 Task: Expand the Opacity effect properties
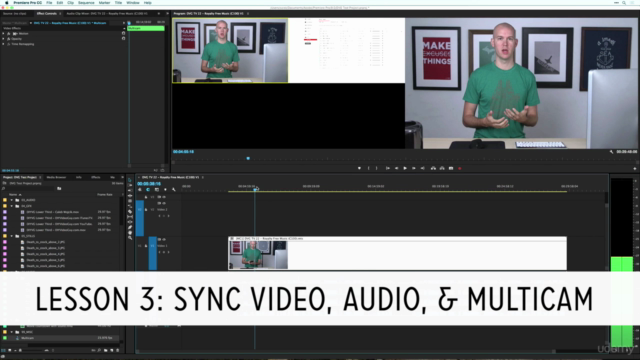tap(3, 39)
